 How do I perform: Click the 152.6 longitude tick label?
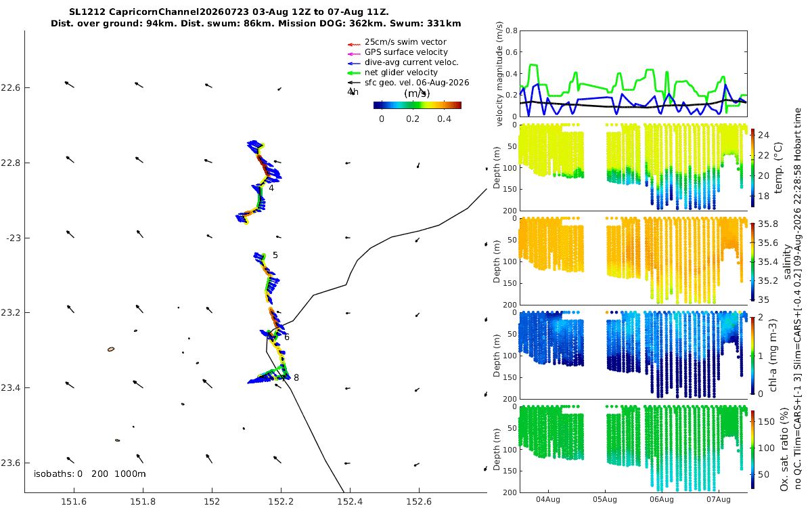(x=419, y=502)
